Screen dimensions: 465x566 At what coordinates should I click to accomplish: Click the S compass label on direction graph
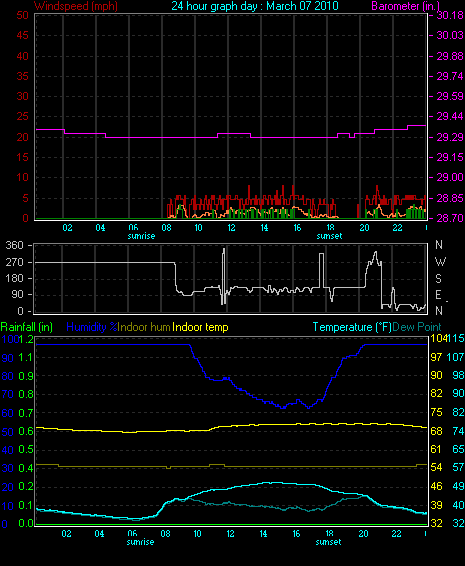click(x=438, y=278)
